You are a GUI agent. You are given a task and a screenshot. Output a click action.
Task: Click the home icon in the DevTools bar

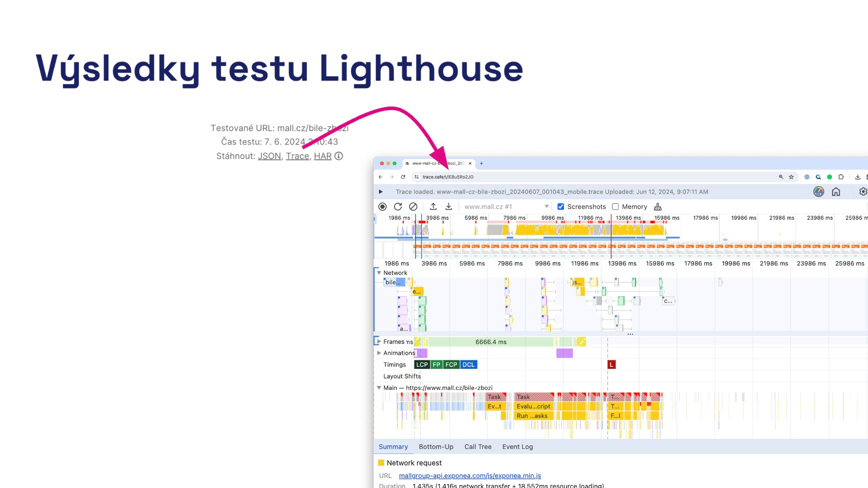coord(836,192)
